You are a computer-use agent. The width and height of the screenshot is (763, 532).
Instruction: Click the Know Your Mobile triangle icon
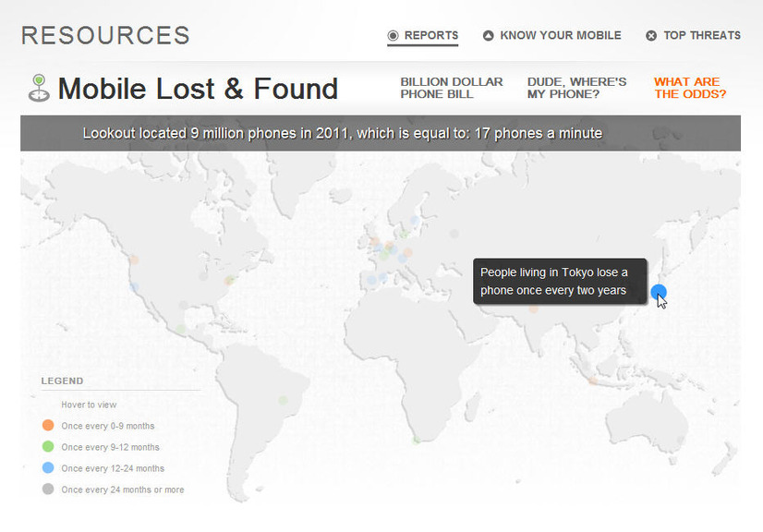coord(488,35)
